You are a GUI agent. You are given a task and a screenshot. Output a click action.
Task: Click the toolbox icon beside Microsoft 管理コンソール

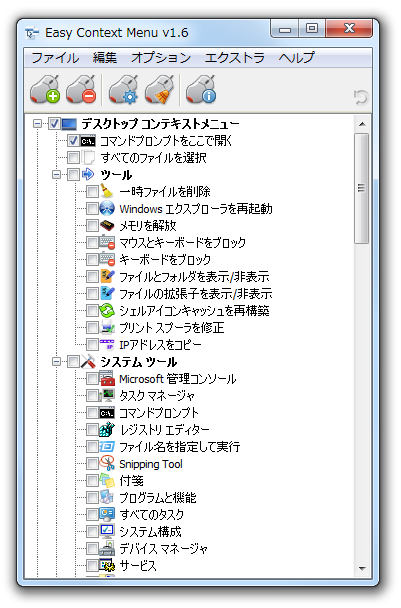tap(107, 378)
